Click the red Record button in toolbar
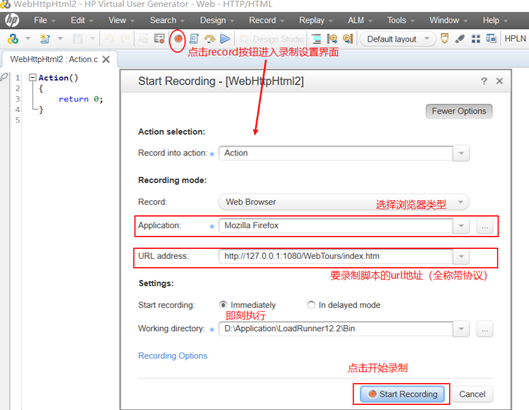This screenshot has width=529, height=410. (178, 39)
